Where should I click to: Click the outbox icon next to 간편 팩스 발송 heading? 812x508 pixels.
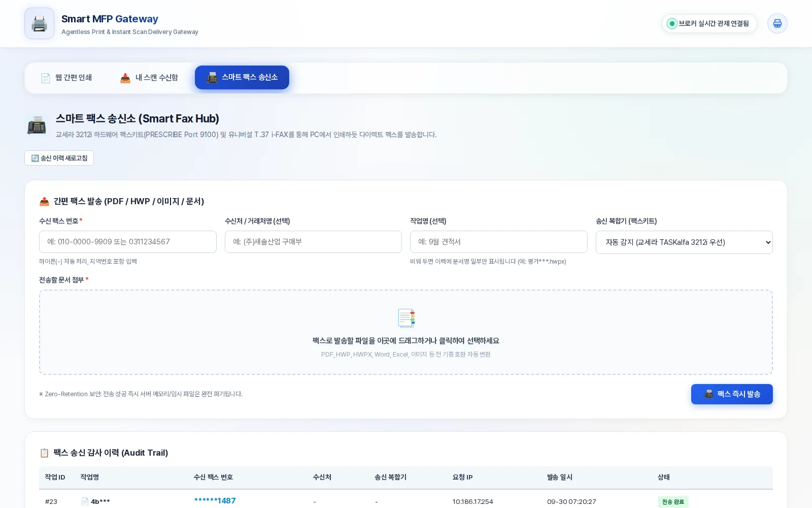point(44,201)
